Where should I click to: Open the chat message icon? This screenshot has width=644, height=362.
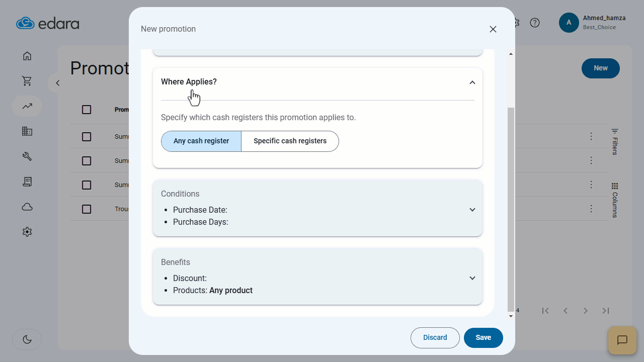[622, 340]
